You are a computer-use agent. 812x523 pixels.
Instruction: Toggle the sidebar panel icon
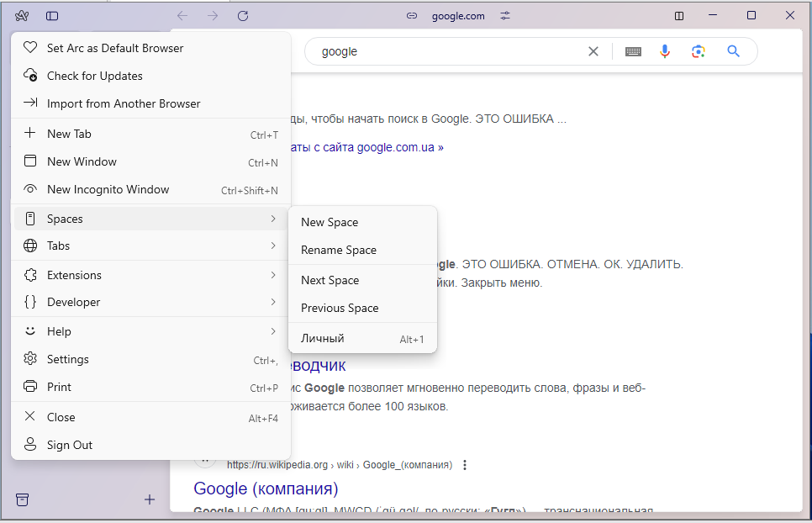(52, 16)
